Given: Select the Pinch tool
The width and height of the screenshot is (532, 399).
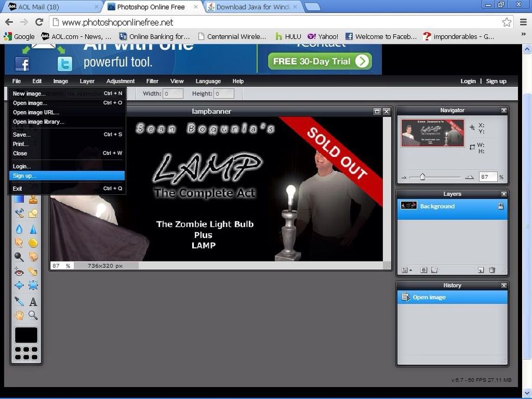Looking at the screenshot, I should [33, 285].
